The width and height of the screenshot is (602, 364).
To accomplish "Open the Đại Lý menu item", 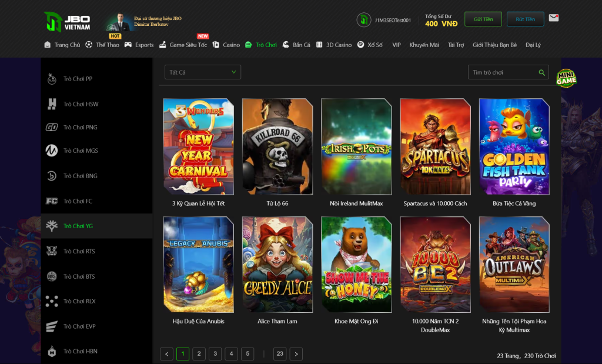I will pos(533,45).
